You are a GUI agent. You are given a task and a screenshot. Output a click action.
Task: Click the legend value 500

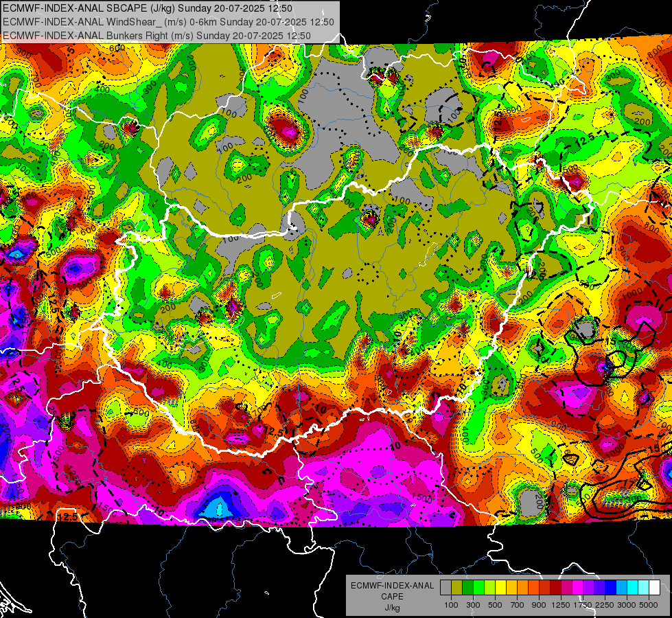pyautogui.click(x=495, y=605)
